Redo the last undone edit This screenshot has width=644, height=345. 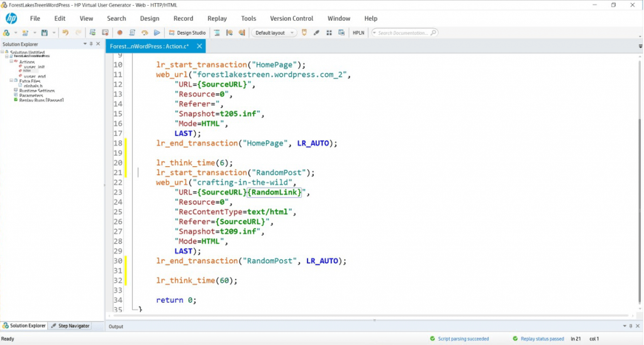coord(78,33)
